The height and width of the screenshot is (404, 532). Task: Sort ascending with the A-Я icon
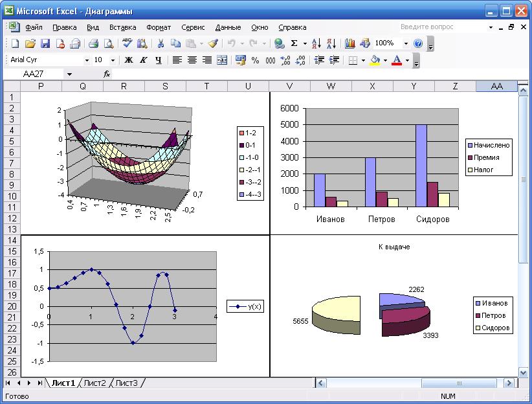point(316,43)
